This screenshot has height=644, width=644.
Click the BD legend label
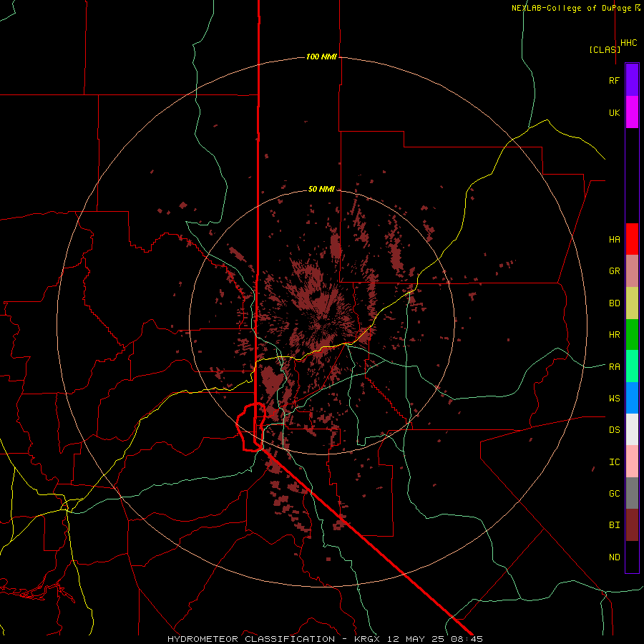[x=614, y=303]
